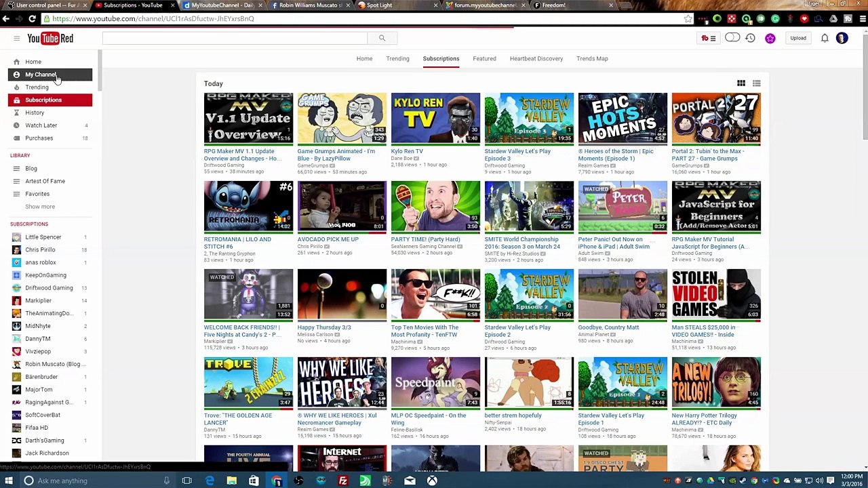
Task: Open Task View on the taskbar
Action: pos(186,481)
